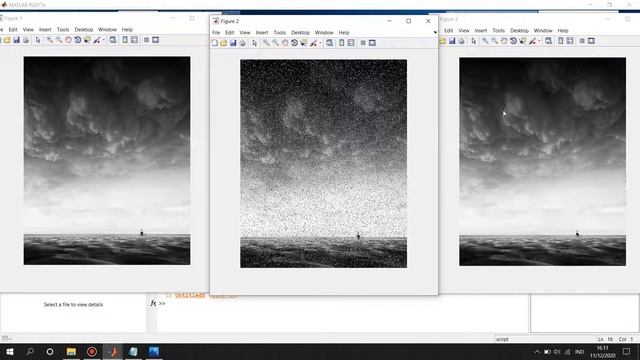The height and width of the screenshot is (360, 640).
Task: Open Brush color dropdown arrow in Figure 2
Action: click(x=320, y=43)
